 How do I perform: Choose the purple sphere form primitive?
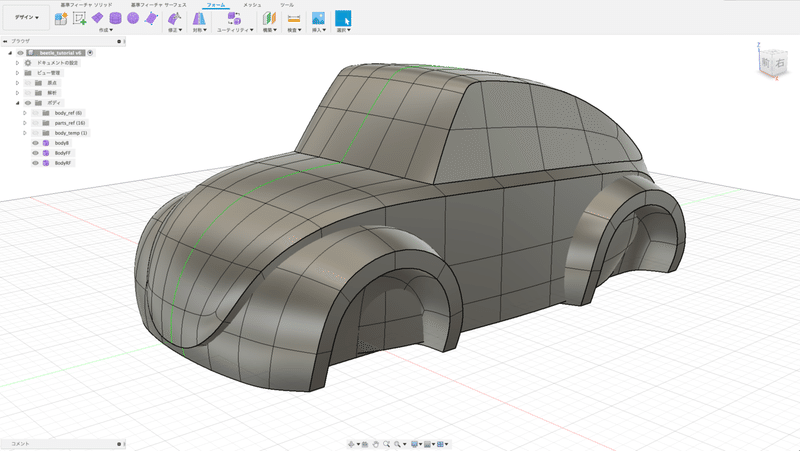point(132,18)
